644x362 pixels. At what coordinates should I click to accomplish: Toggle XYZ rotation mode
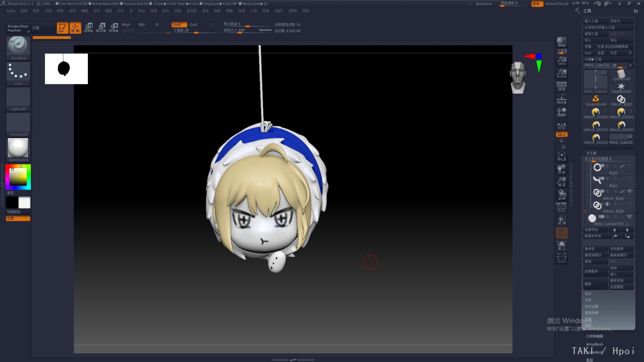pyautogui.click(x=562, y=135)
